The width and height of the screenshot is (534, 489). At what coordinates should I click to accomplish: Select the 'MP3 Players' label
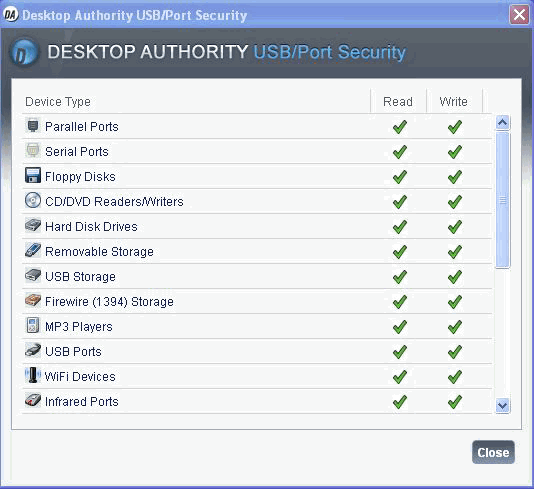(79, 327)
